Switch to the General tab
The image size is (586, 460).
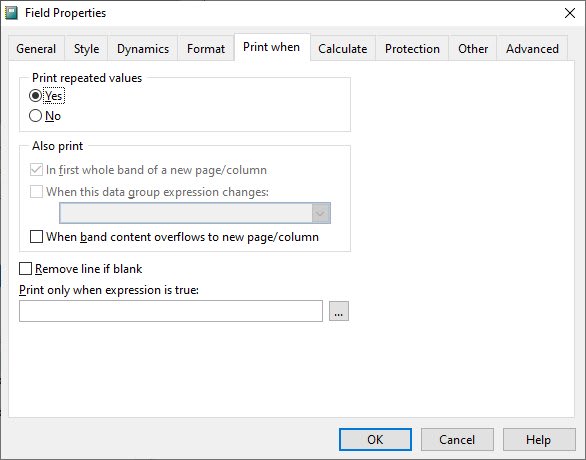pos(36,49)
